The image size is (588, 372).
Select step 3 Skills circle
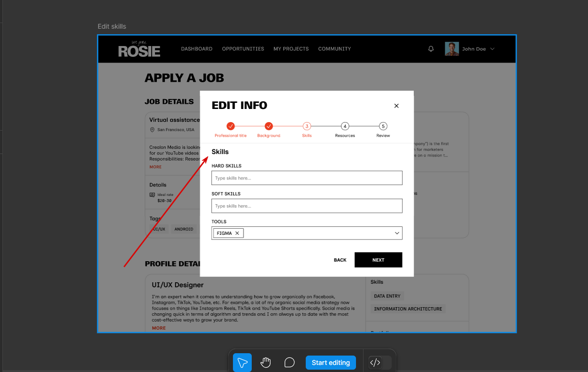tap(307, 126)
